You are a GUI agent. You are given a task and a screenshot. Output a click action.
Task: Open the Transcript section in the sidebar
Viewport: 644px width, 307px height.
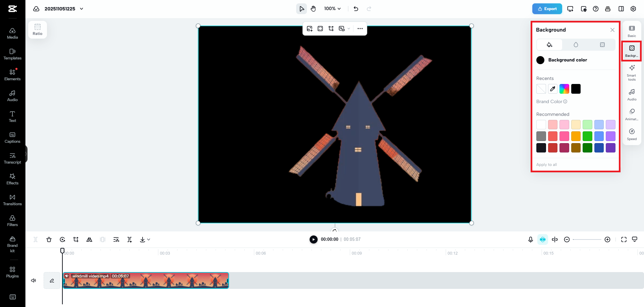(x=12, y=158)
